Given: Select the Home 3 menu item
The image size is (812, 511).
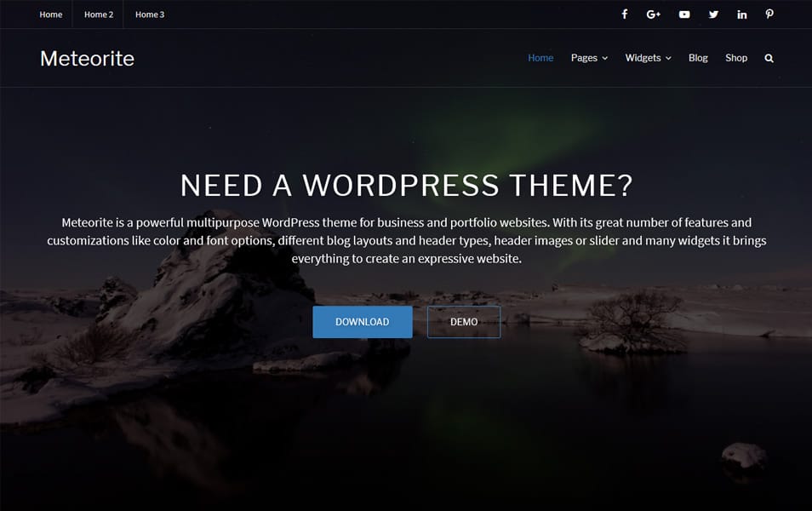Looking at the screenshot, I should 149,14.
